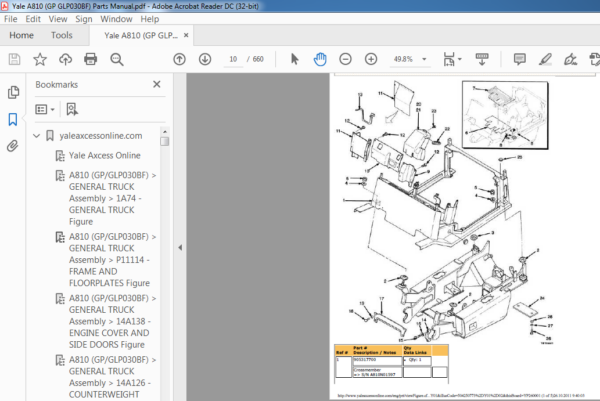Zoom in with the plus button
This screenshot has width=600, height=401.
point(371,59)
